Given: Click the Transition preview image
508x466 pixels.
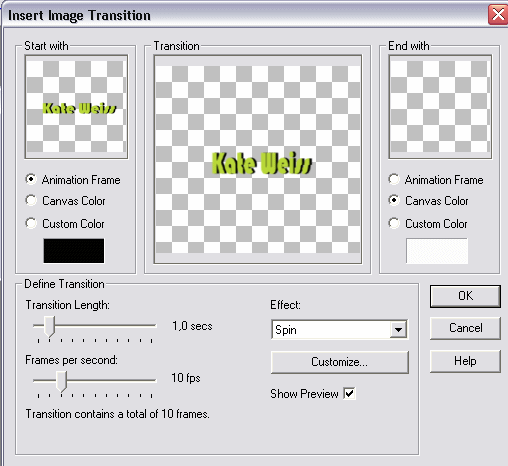Looking at the screenshot, I should tap(258, 159).
